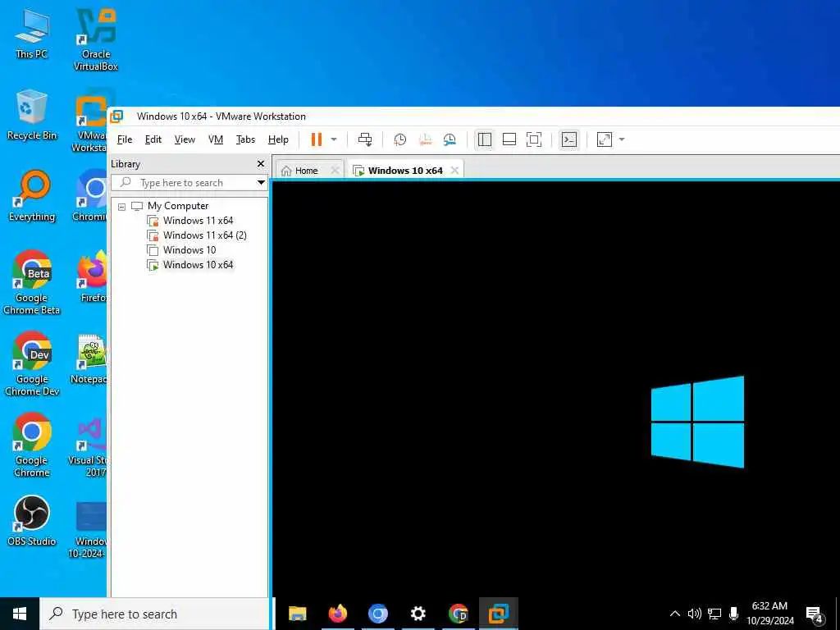This screenshot has height=630, width=840.
Task: Open the VM menu
Action: (x=216, y=139)
